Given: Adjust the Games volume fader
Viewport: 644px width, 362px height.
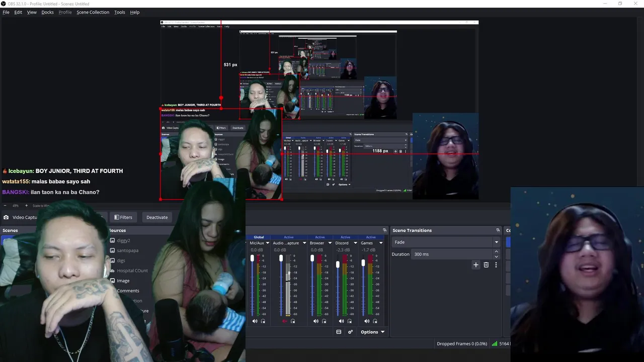Looking at the screenshot, I should pos(363,263).
